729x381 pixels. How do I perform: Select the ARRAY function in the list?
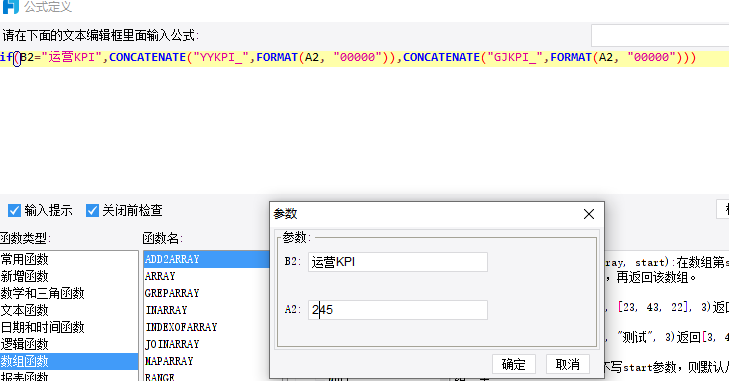(206, 276)
